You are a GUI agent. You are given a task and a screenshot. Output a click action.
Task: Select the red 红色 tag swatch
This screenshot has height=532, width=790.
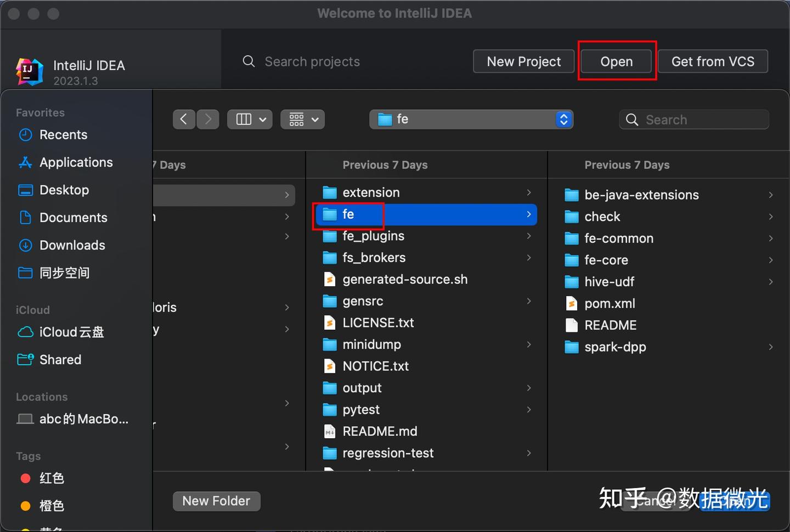(x=25, y=478)
